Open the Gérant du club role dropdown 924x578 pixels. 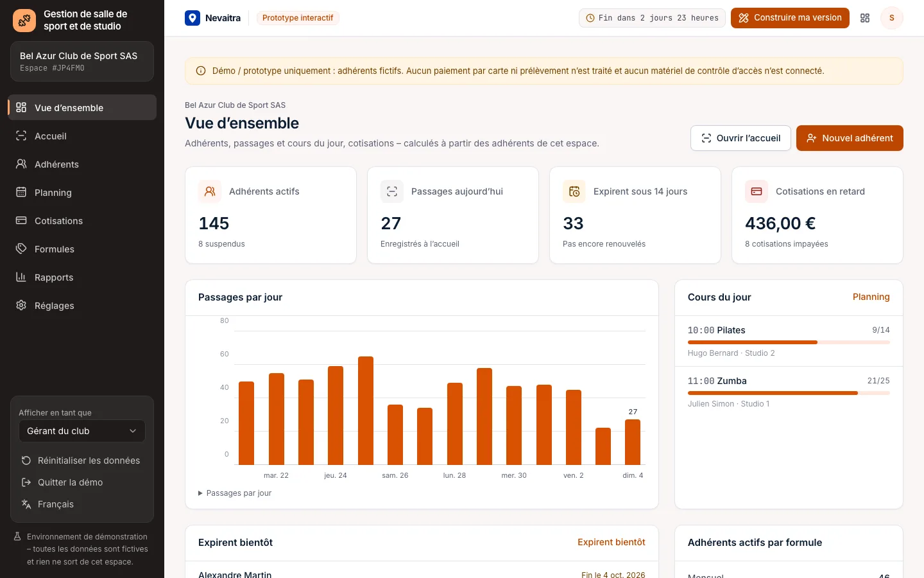[x=82, y=431]
